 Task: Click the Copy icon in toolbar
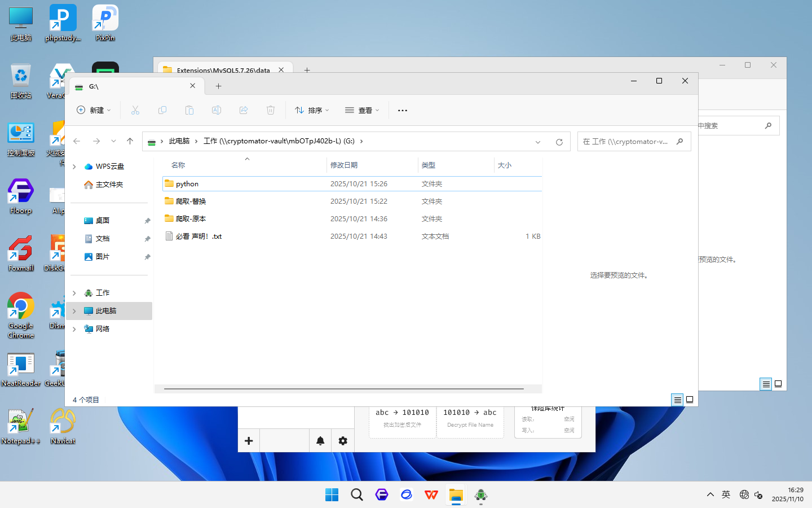[162, 111]
